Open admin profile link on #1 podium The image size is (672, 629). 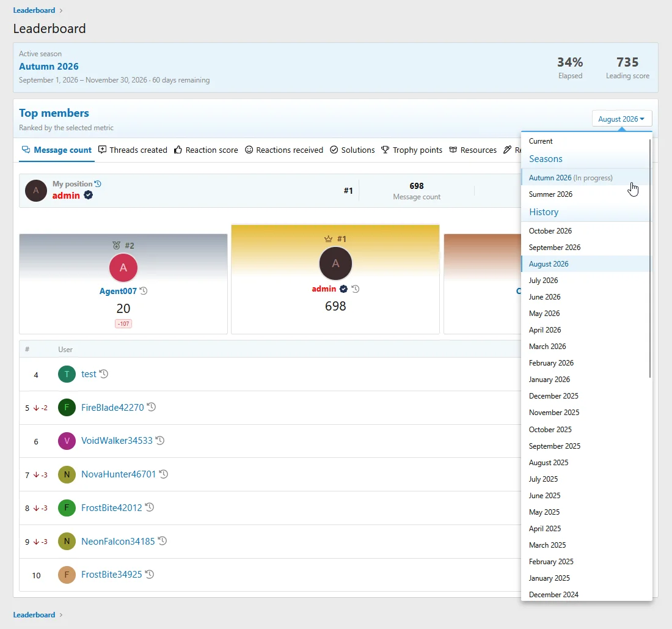tap(324, 289)
